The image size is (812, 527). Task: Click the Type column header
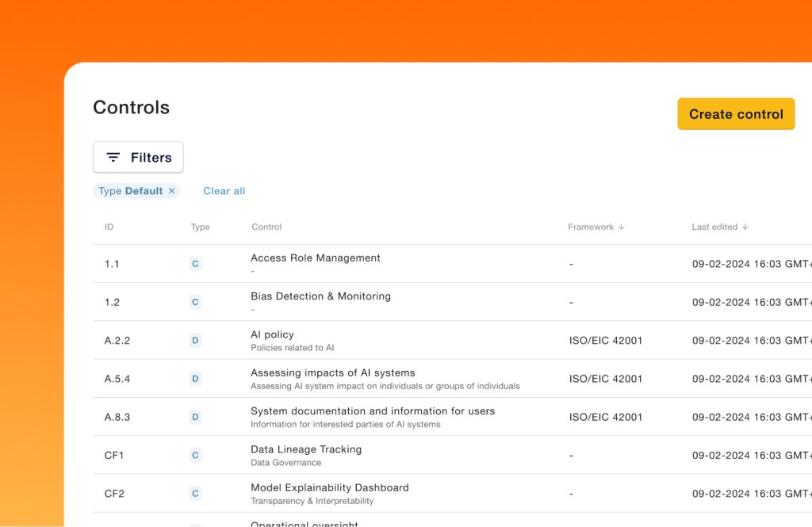[x=201, y=227]
